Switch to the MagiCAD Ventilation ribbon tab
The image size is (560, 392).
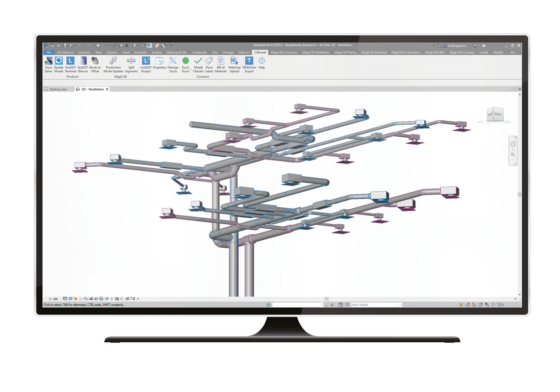315,52
